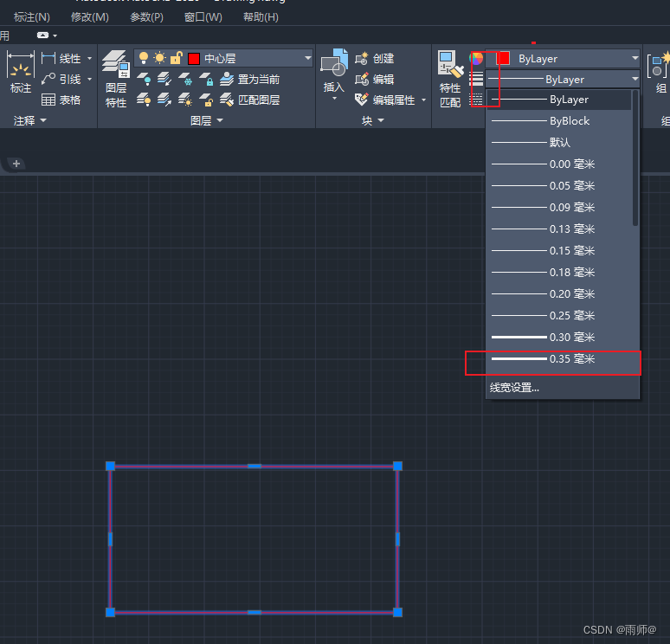Click the 标注 dimension tool icon

coord(20,65)
